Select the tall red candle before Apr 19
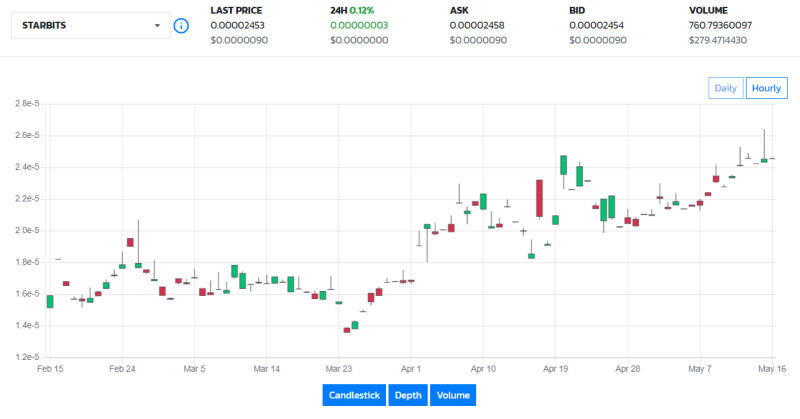800x419 pixels. [539, 199]
